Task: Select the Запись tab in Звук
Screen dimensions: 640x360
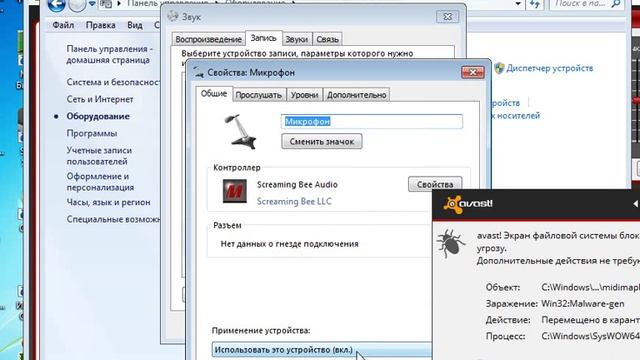Action: click(263, 38)
